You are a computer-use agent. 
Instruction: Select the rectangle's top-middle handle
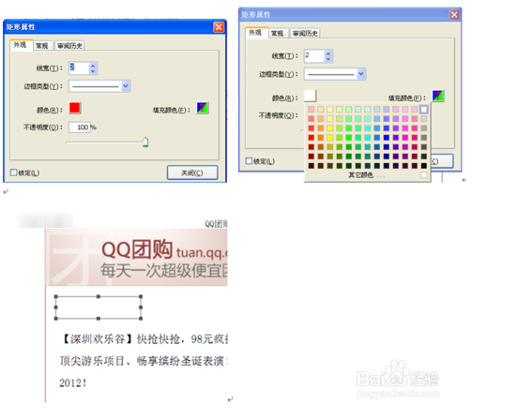99,296
